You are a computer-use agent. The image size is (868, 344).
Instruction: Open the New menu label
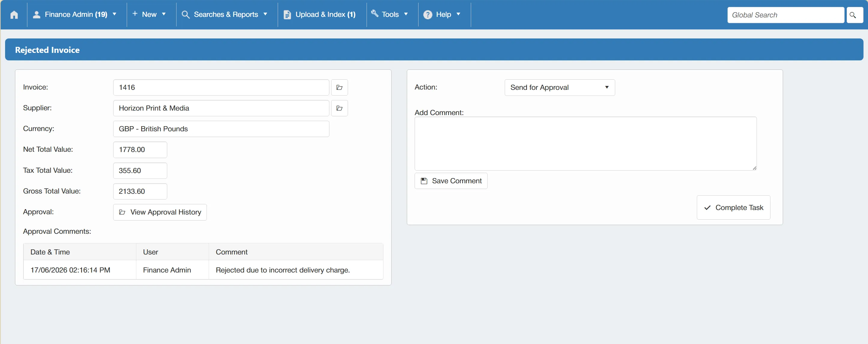tap(149, 14)
